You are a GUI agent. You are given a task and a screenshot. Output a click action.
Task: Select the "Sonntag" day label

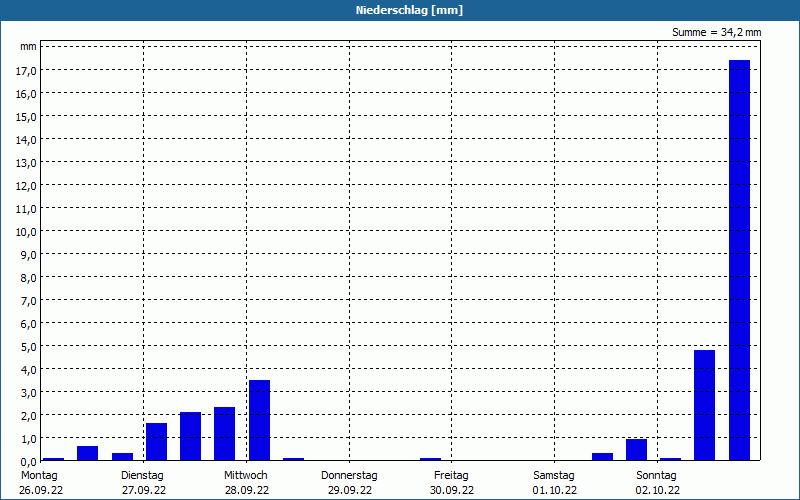pyautogui.click(x=657, y=476)
